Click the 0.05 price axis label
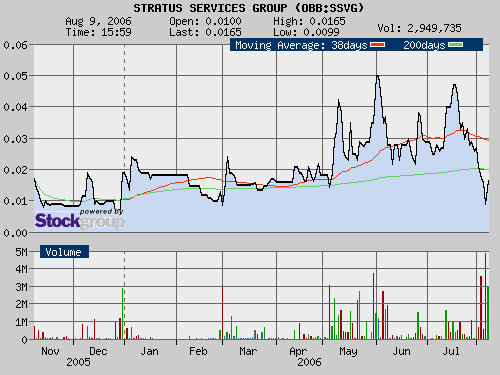This screenshot has height=375, width=500. coord(15,76)
